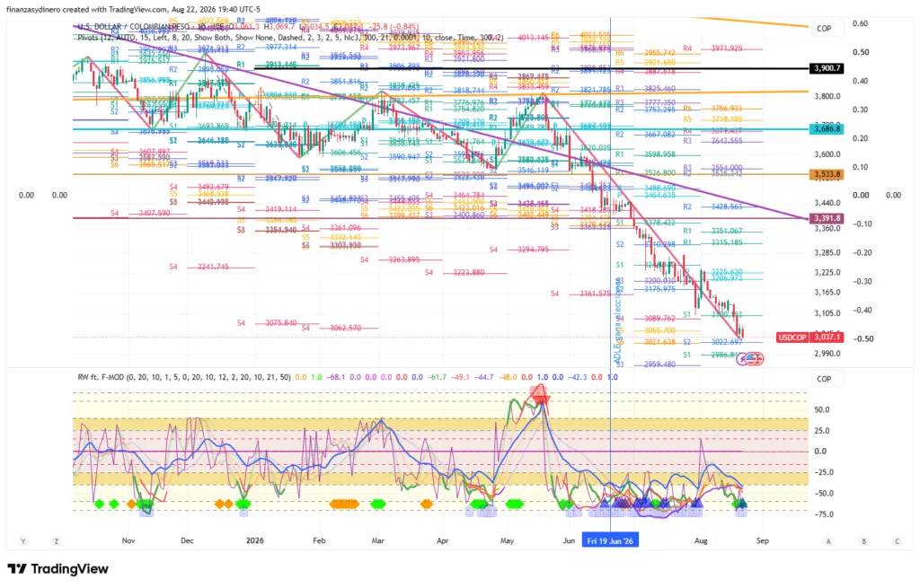Click the B button at bottom right

click(863, 541)
